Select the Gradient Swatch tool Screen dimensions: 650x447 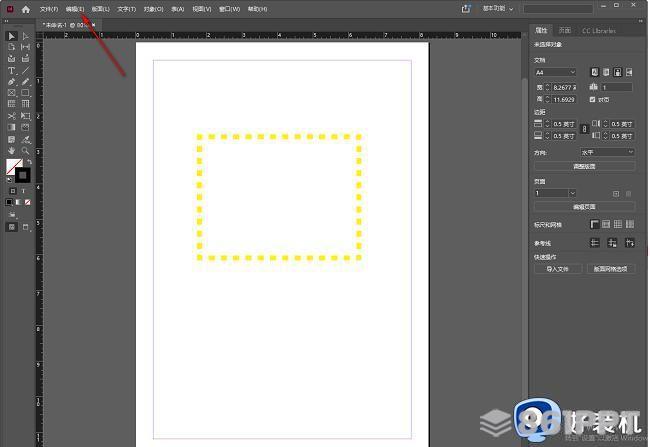click(x=12, y=127)
